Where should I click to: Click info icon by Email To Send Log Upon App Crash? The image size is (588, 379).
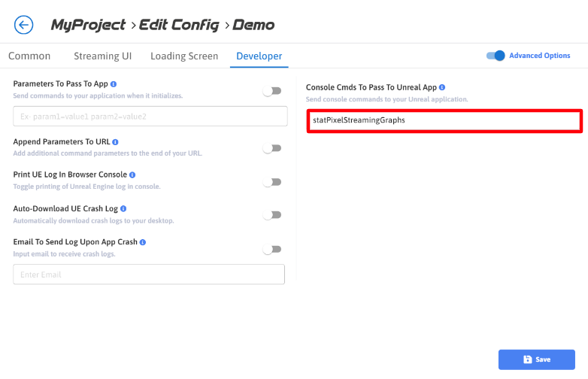[142, 242]
